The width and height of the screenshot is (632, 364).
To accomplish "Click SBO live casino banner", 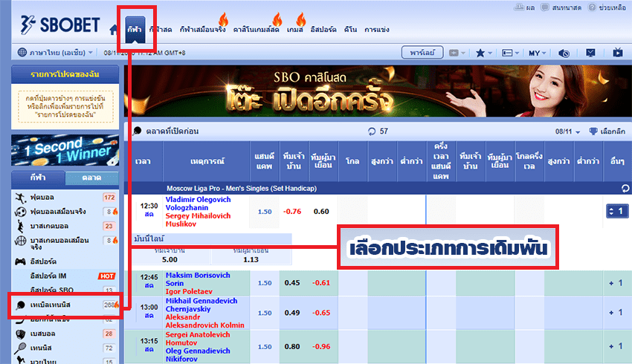I will coord(378,91).
